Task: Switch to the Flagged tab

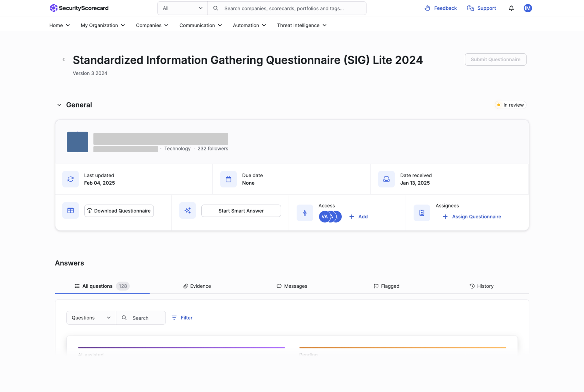Action: [x=386, y=286]
